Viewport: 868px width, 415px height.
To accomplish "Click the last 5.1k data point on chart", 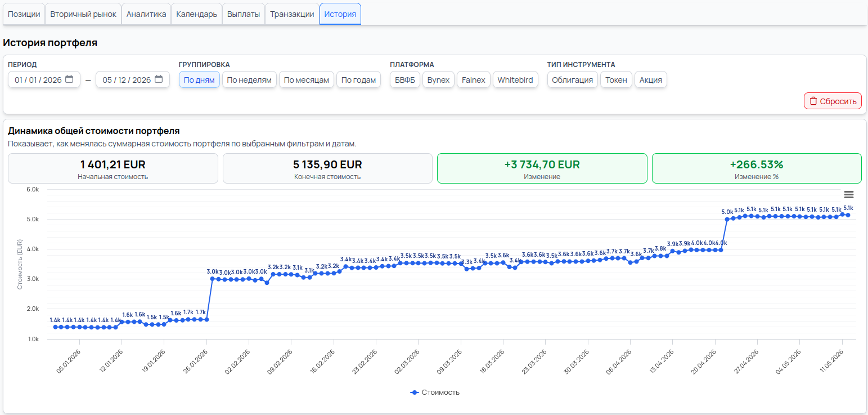I will click(x=848, y=215).
